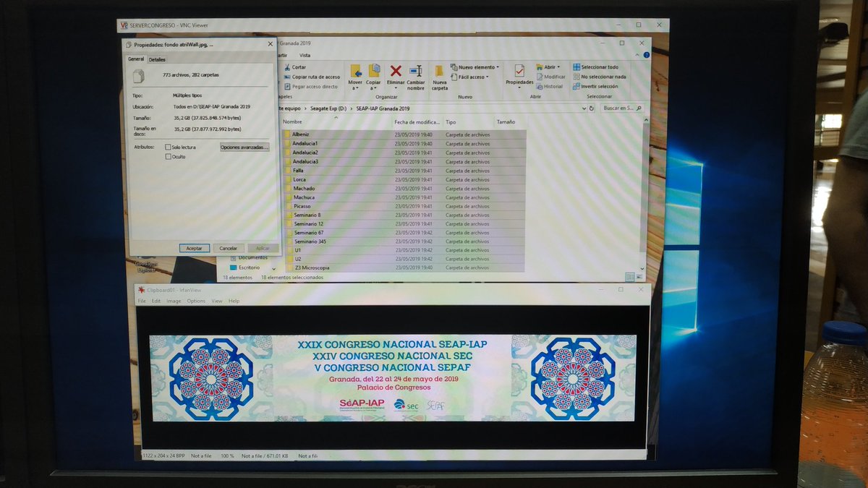Create a Nueva carpeta via ribbon icon

(x=439, y=72)
